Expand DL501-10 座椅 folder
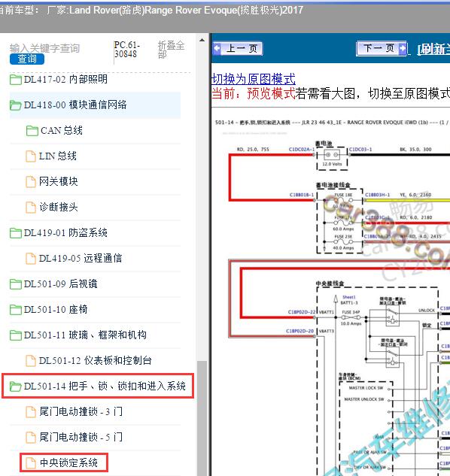 pyautogui.click(x=56, y=309)
